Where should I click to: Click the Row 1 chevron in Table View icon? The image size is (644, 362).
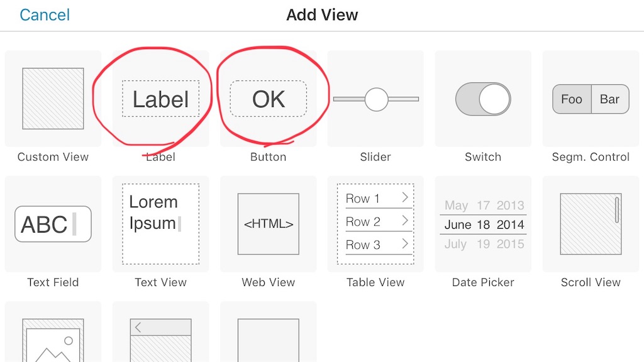click(405, 197)
